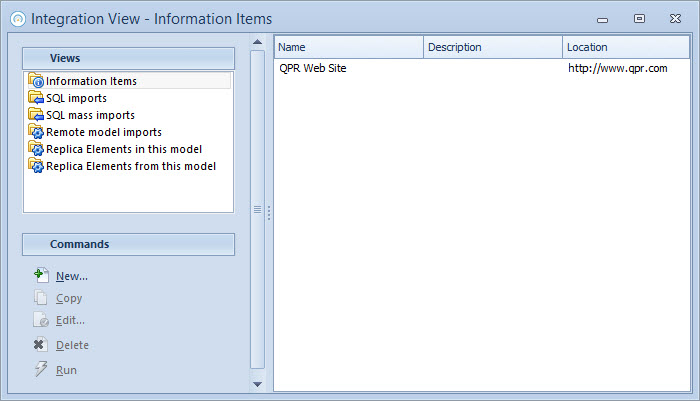Open the SQL imports view
The image size is (700, 401).
pos(76,98)
